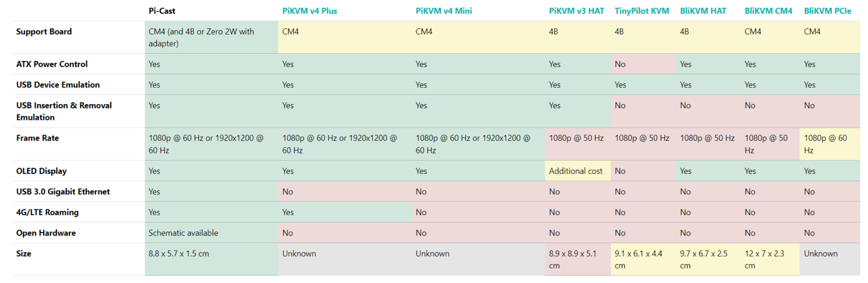
Task: Open the PiKVM v3 HAT link
Action: (x=576, y=11)
